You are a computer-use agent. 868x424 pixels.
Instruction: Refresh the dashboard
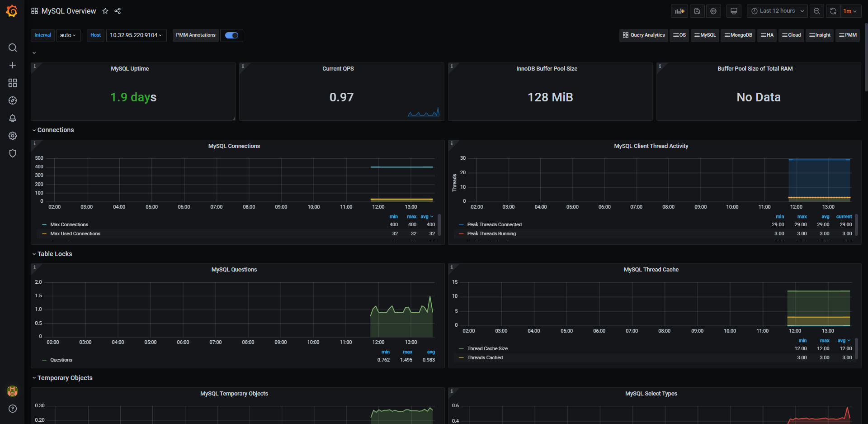click(x=833, y=11)
